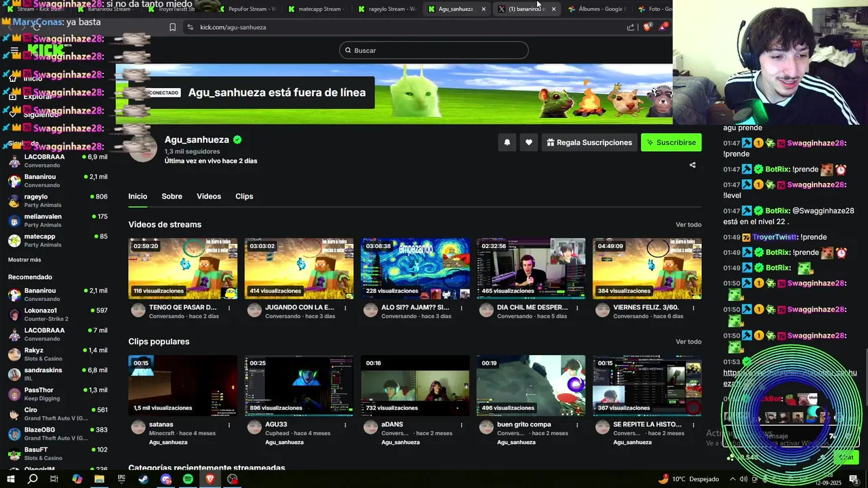Play the satanas clip thumbnail

click(x=183, y=386)
